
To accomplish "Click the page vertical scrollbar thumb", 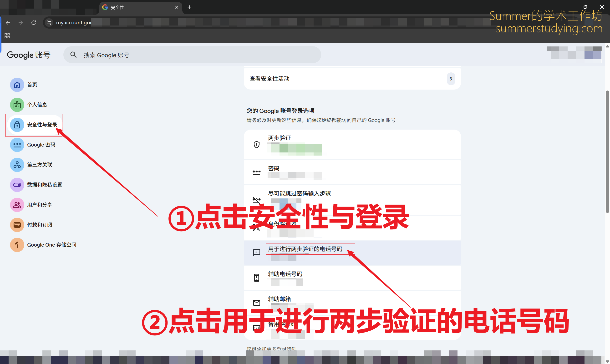I will click(x=607, y=152).
